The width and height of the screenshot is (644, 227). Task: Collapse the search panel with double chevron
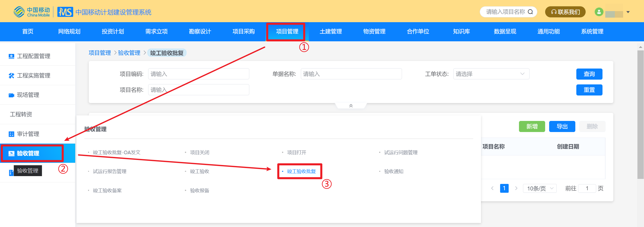click(x=351, y=106)
